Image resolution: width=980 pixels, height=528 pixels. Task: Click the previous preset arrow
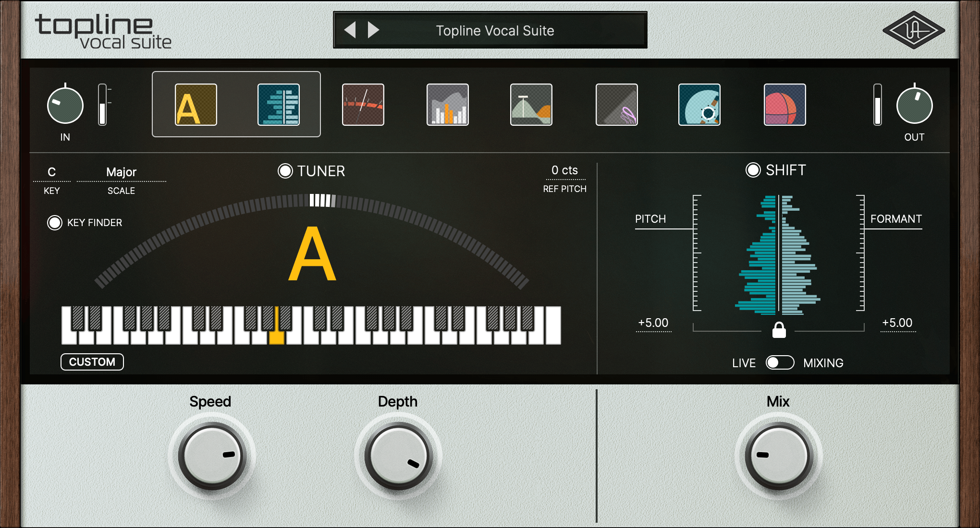pos(350,30)
